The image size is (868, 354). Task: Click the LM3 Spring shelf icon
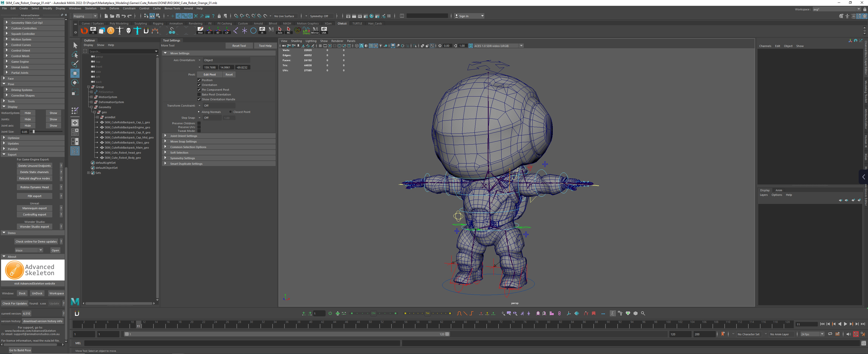click(x=306, y=31)
